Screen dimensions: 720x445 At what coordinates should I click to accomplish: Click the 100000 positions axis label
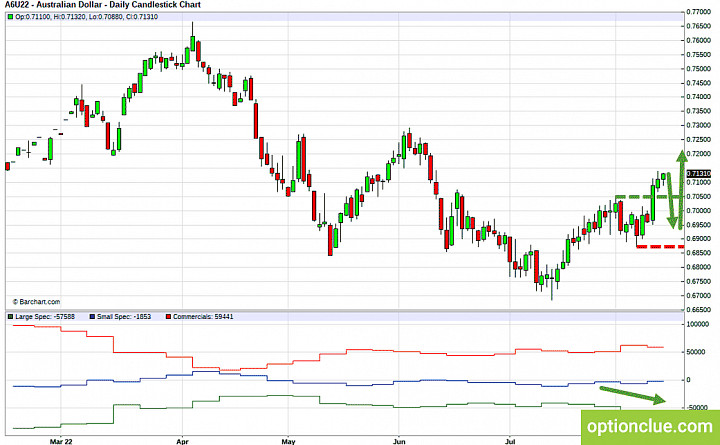pyautogui.click(x=698, y=324)
